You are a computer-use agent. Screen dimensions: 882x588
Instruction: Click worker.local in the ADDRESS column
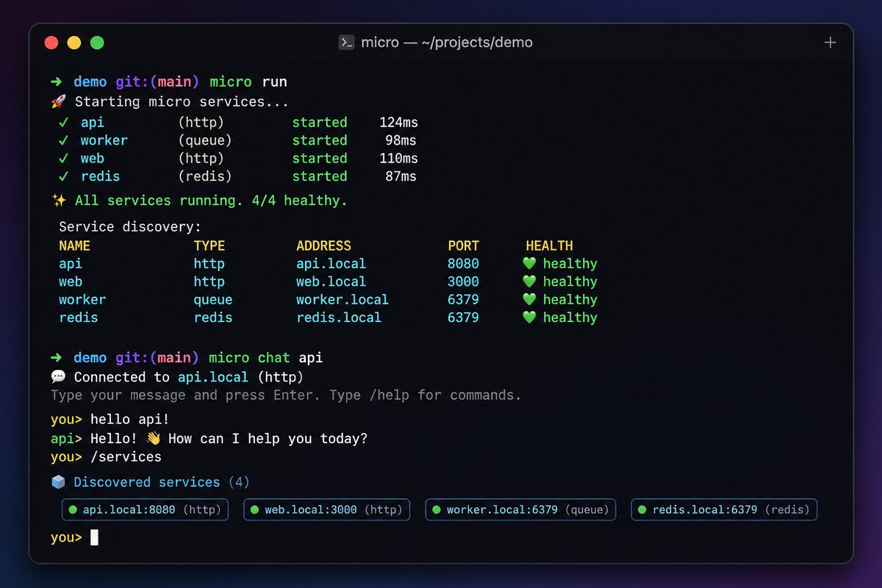pos(343,300)
